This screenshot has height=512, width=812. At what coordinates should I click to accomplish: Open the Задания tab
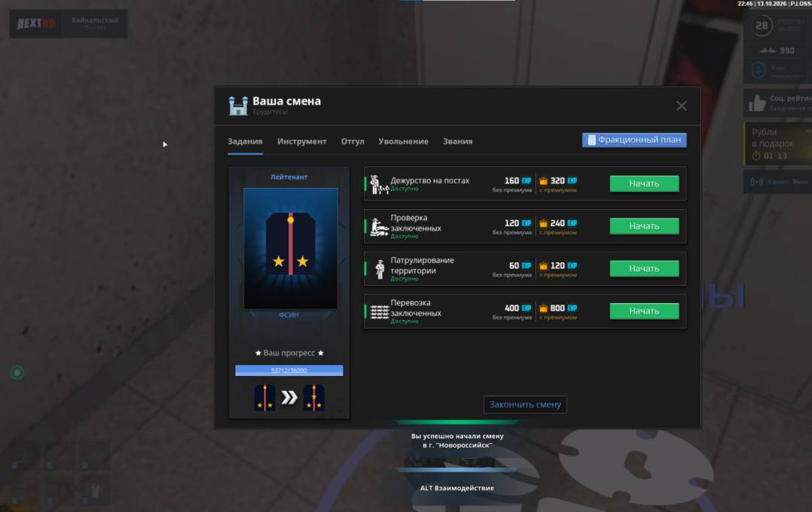245,141
